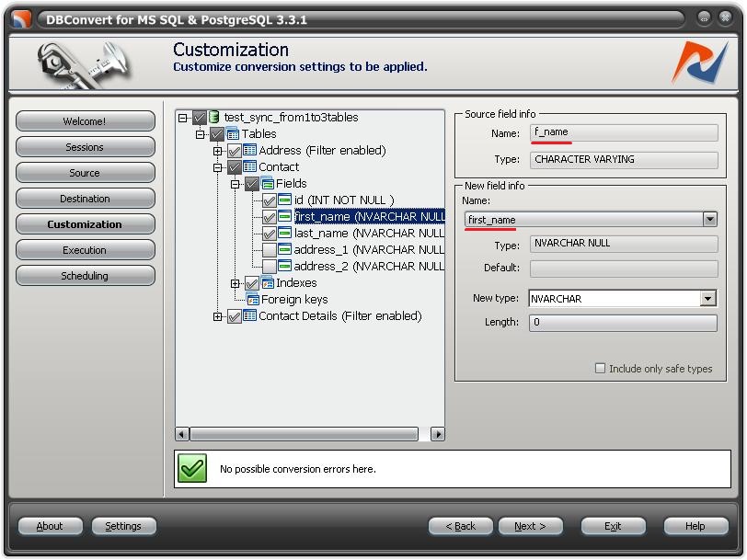
Task: Click the Fields folder icon
Action: click(268, 183)
